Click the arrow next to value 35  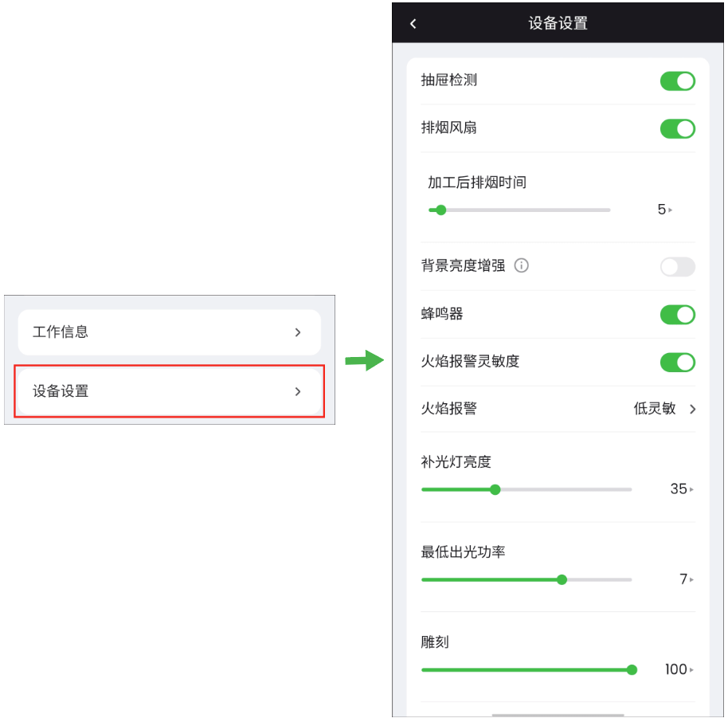(692, 489)
